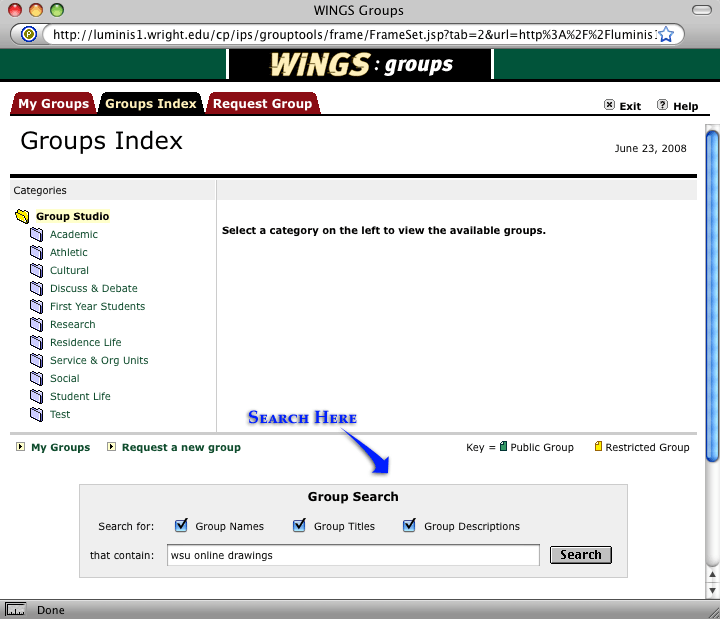Click the Group Studio open folder icon
Screen dimensions: 720x619
[22, 217]
